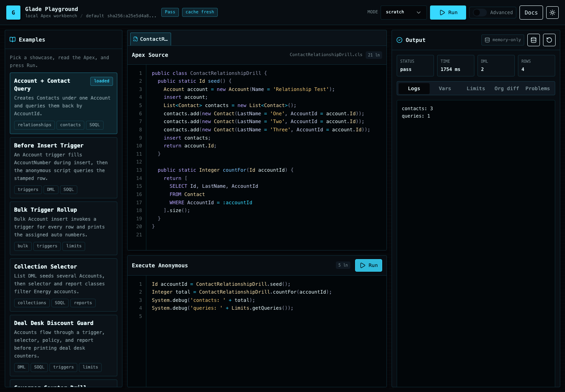
Task: Click the cache fresh badge
Action: pyautogui.click(x=200, y=12)
